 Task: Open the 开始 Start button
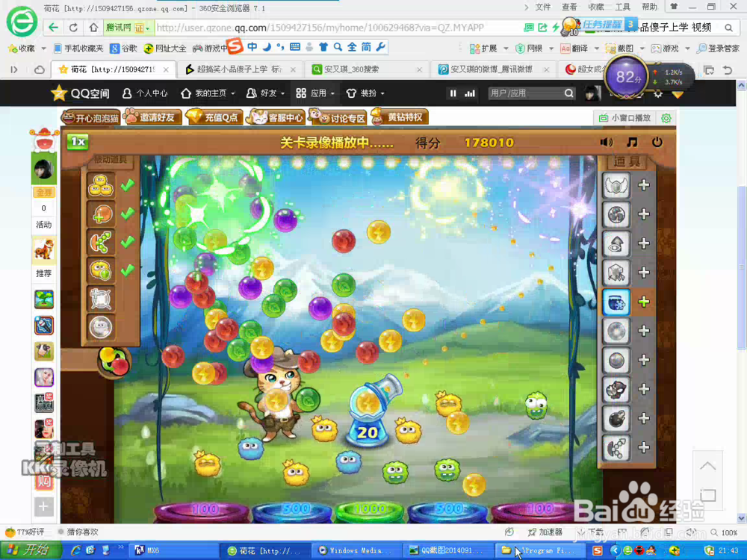pos(30,550)
